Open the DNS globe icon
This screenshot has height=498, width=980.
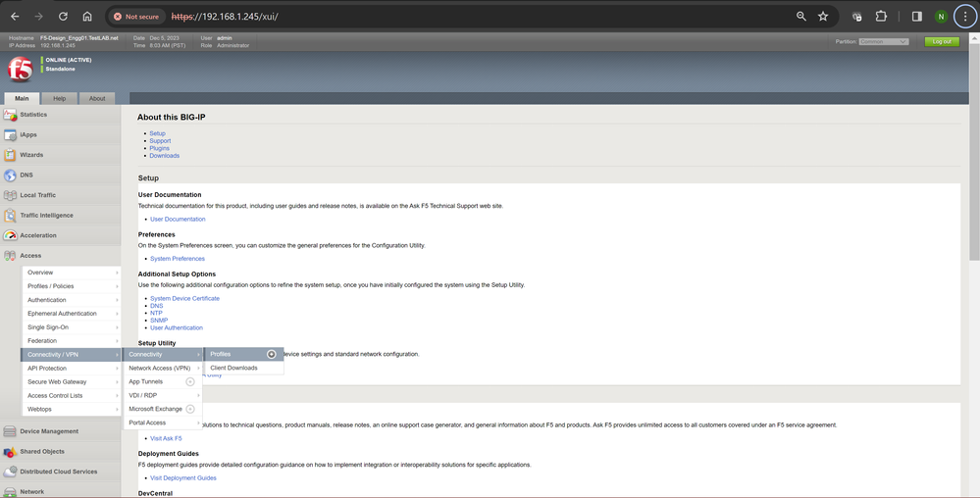pyautogui.click(x=10, y=175)
